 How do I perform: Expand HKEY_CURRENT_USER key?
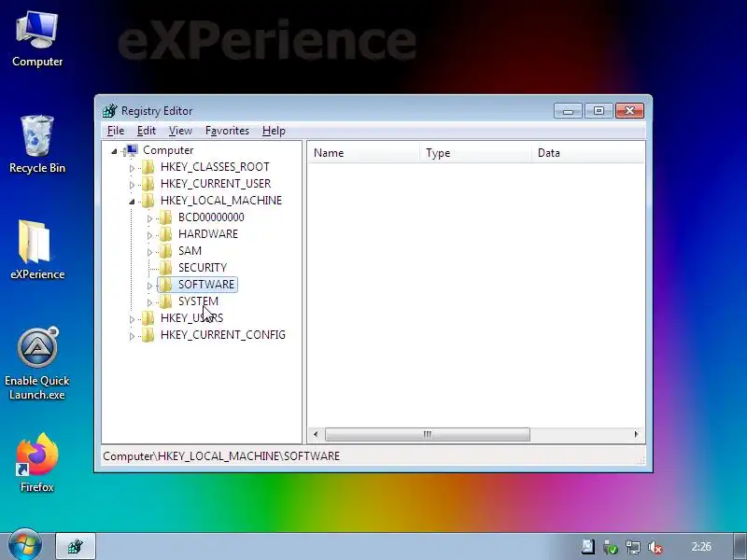point(132,185)
